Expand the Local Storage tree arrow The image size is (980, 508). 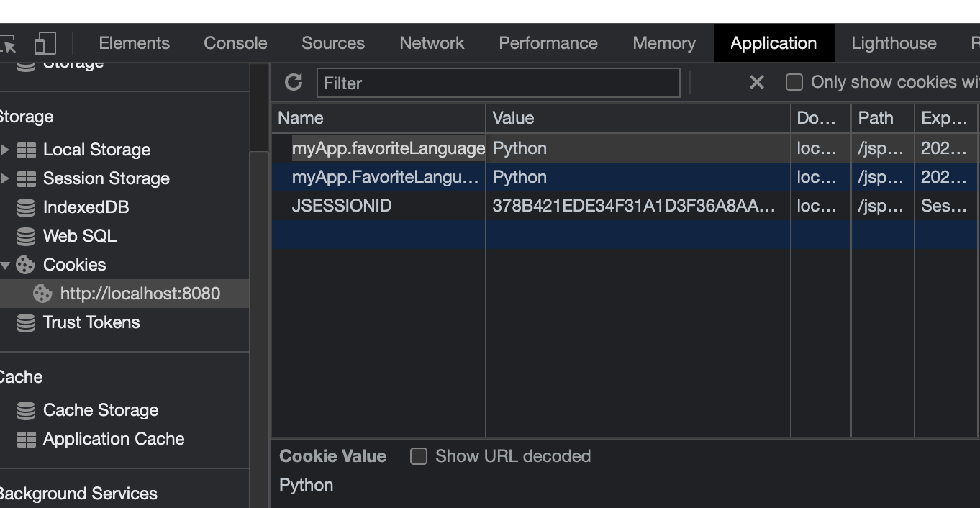tap(6, 150)
